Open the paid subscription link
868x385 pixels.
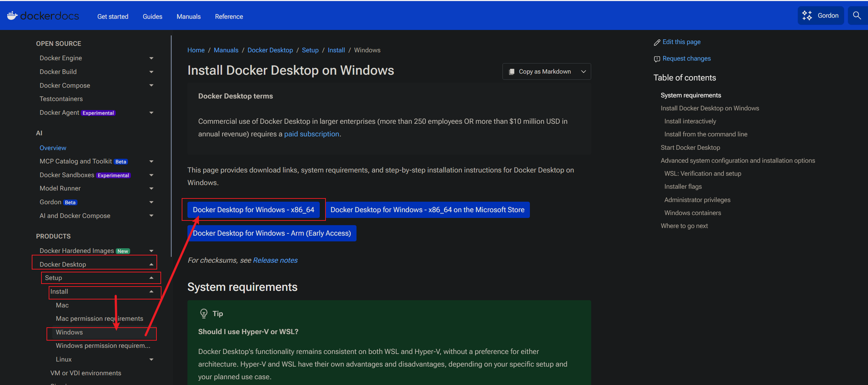click(311, 134)
